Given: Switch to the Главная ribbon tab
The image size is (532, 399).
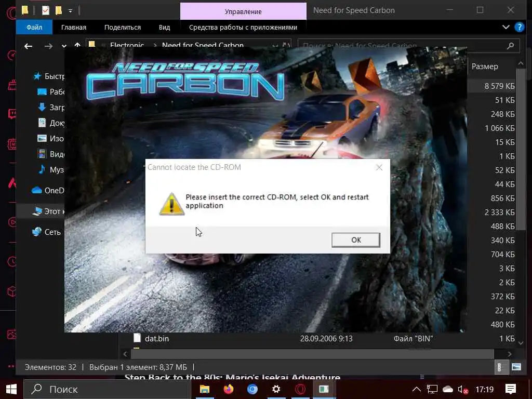Looking at the screenshot, I should [x=74, y=27].
